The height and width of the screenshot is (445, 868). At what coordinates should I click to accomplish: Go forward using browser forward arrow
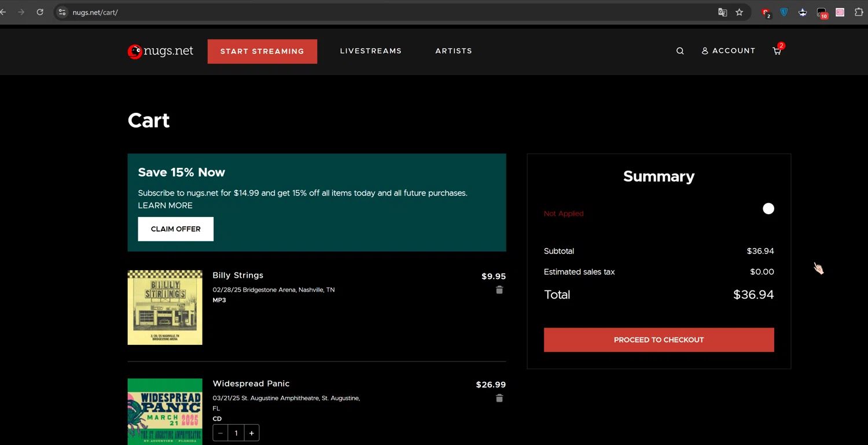coord(21,12)
